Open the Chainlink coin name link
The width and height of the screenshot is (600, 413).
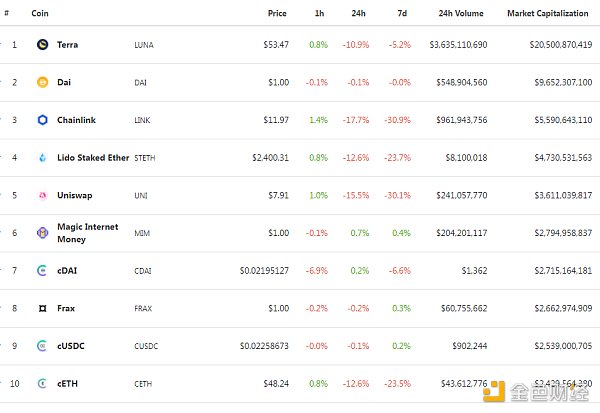point(76,120)
